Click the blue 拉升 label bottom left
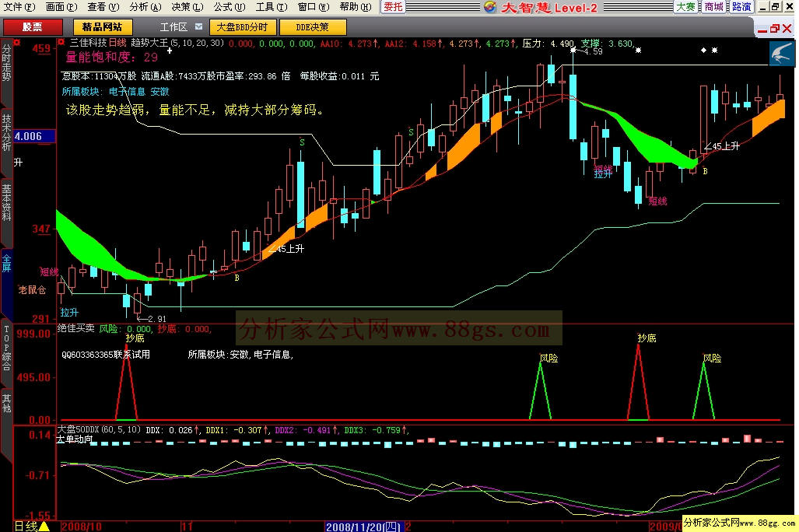The height and width of the screenshot is (532, 799). pyautogui.click(x=69, y=313)
